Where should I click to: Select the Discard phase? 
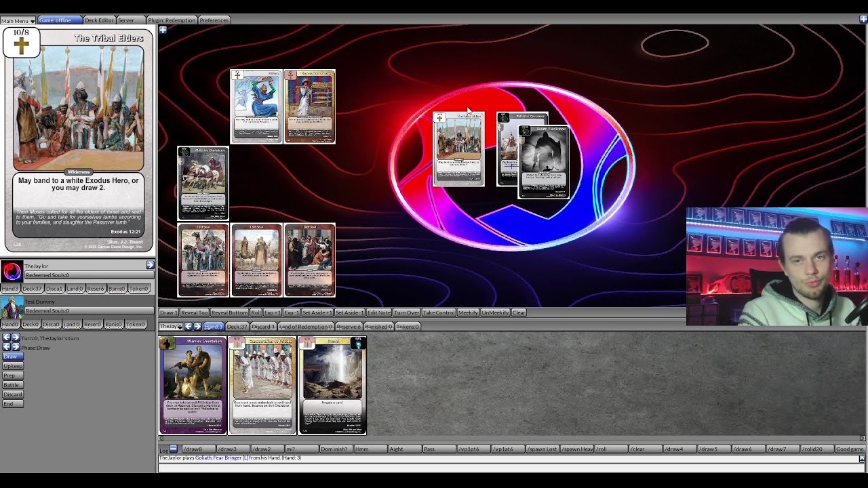point(12,394)
